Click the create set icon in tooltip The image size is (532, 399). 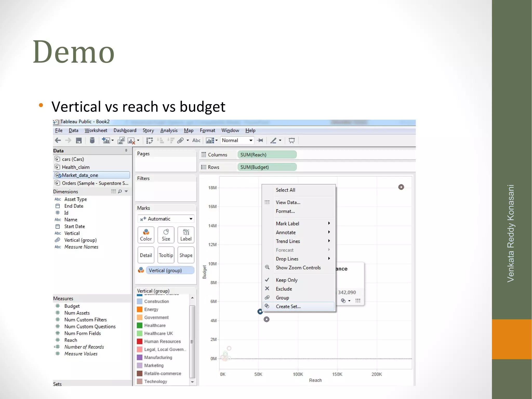[x=343, y=301]
